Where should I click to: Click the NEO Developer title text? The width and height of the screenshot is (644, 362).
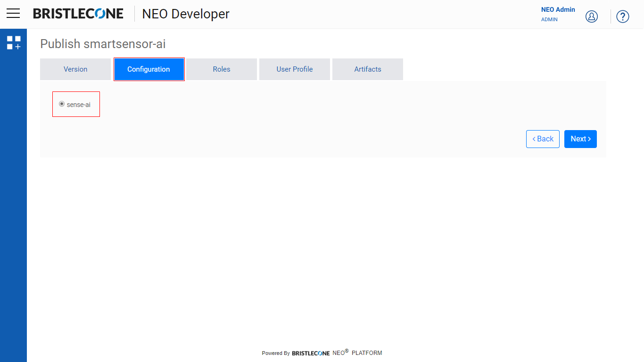click(x=186, y=14)
